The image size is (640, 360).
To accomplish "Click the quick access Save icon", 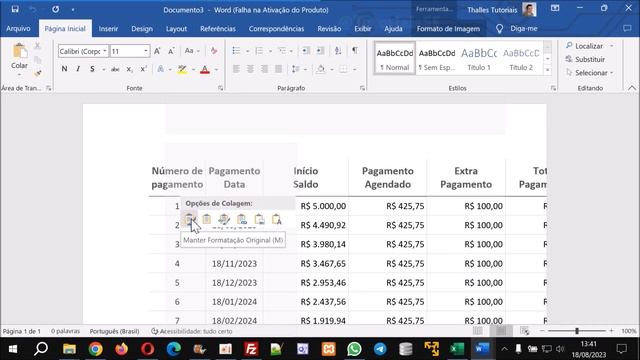I will click(x=15, y=9).
